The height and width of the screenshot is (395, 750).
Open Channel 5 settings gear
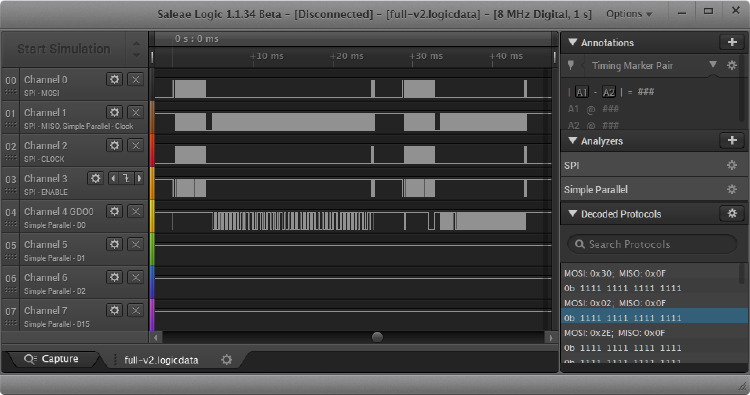coord(114,244)
